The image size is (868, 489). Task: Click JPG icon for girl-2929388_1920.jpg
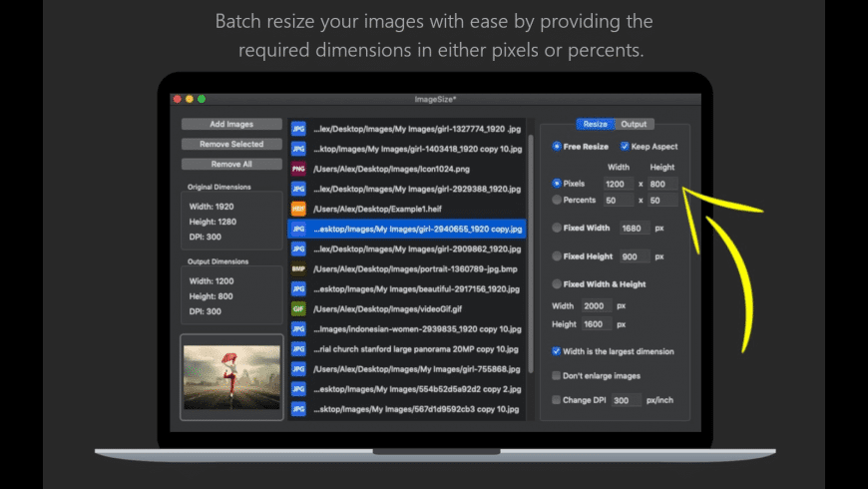298,189
